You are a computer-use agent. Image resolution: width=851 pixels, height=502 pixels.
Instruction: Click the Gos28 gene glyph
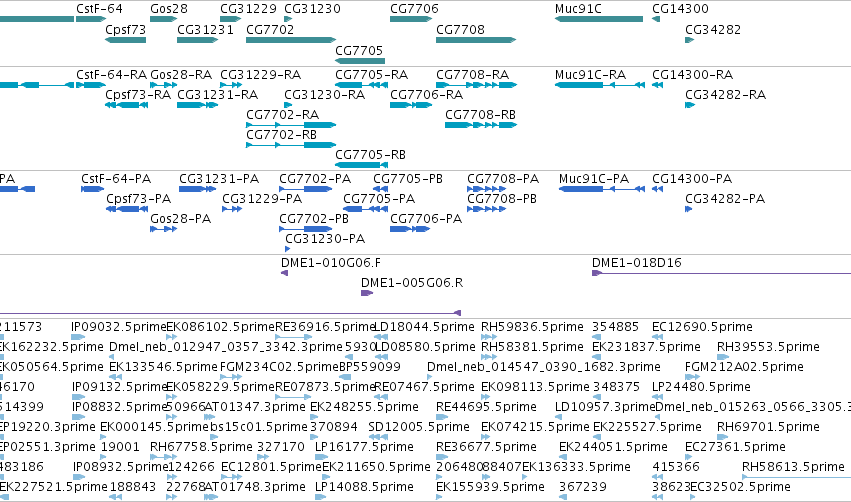coord(163,19)
